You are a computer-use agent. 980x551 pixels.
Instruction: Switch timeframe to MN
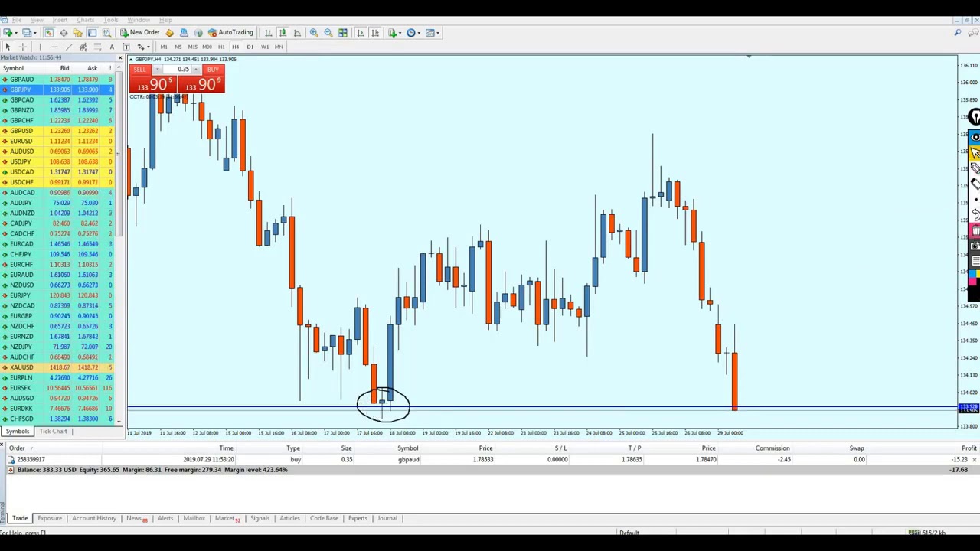pos(279,47)
